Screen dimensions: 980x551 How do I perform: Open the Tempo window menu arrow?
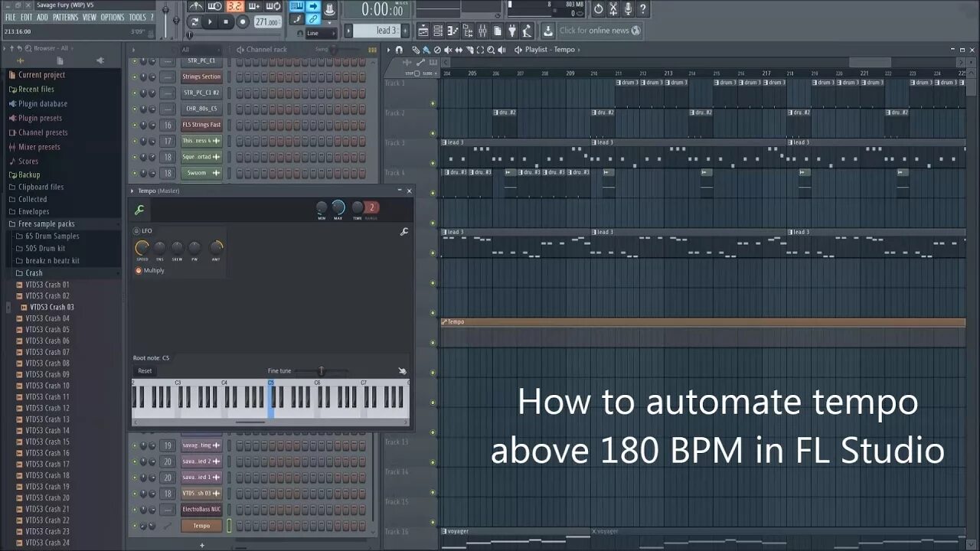click(x=132, y=191)
